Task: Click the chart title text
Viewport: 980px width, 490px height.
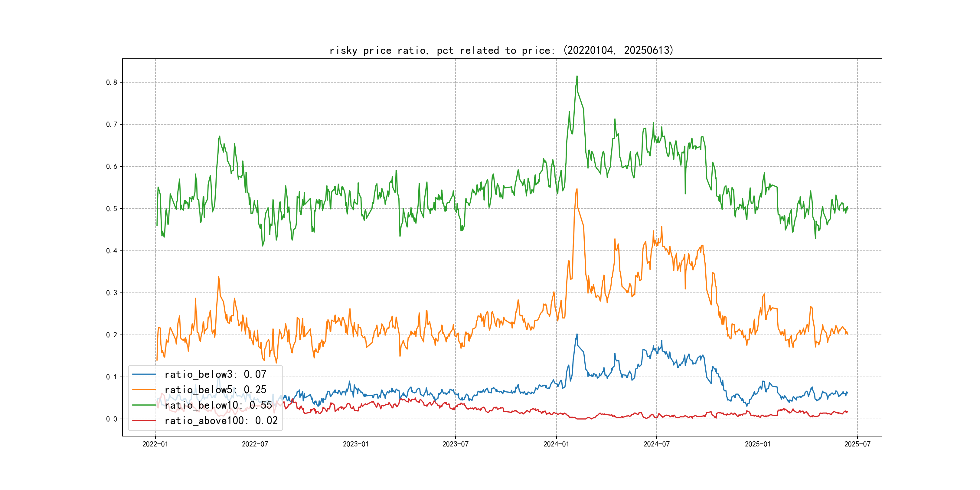Action: tap(501, 50)
